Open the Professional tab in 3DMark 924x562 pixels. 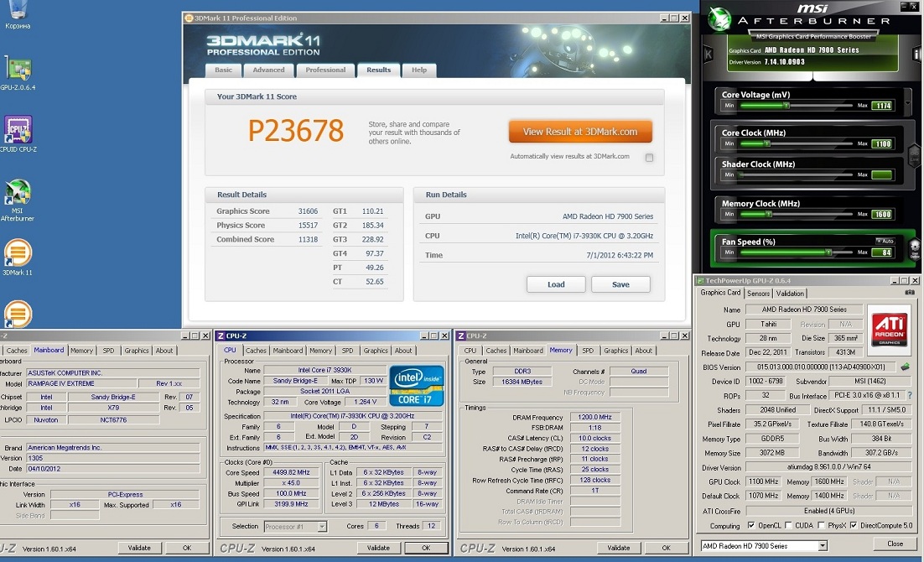[x=325, y=70]
